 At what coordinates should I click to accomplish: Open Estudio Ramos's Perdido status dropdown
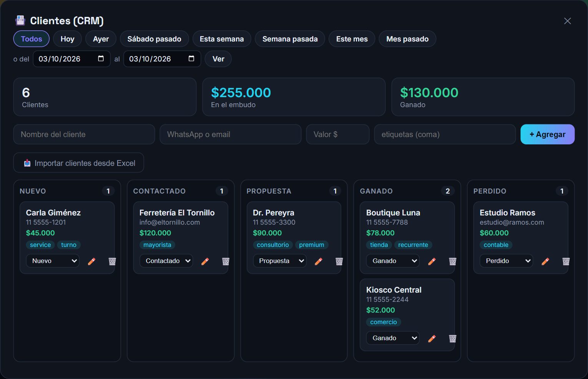click(x=507, y=261)
